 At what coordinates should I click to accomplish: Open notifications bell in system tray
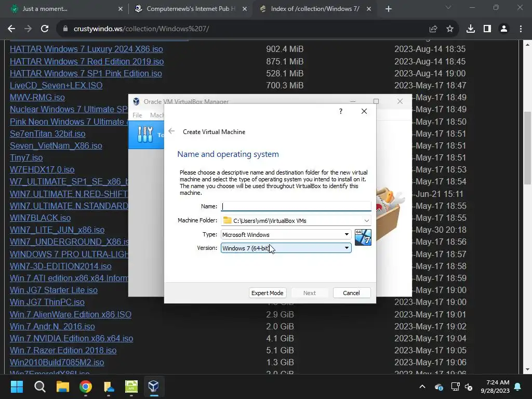coord(518,387)
